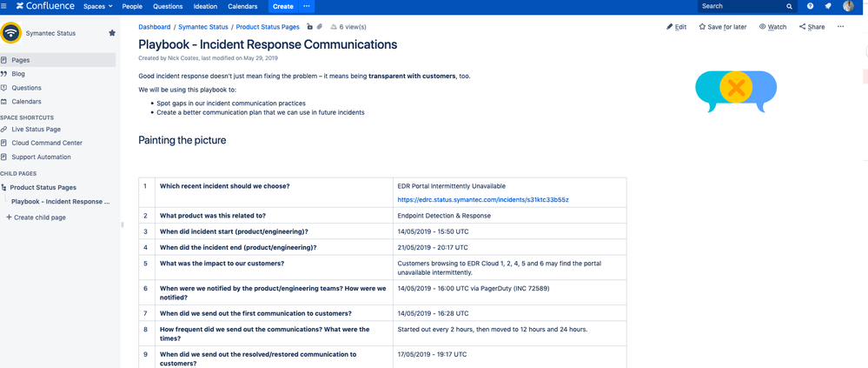Click the Cloud Command Center page icon
Image resolution: width=868 pixels, height=368 pixels.
(x=3, y=143)
